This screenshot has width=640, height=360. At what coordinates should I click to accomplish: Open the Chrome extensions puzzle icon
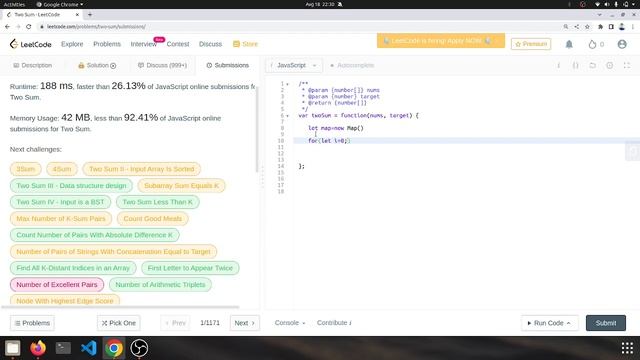pyautogui.click(x=600, y=27)
